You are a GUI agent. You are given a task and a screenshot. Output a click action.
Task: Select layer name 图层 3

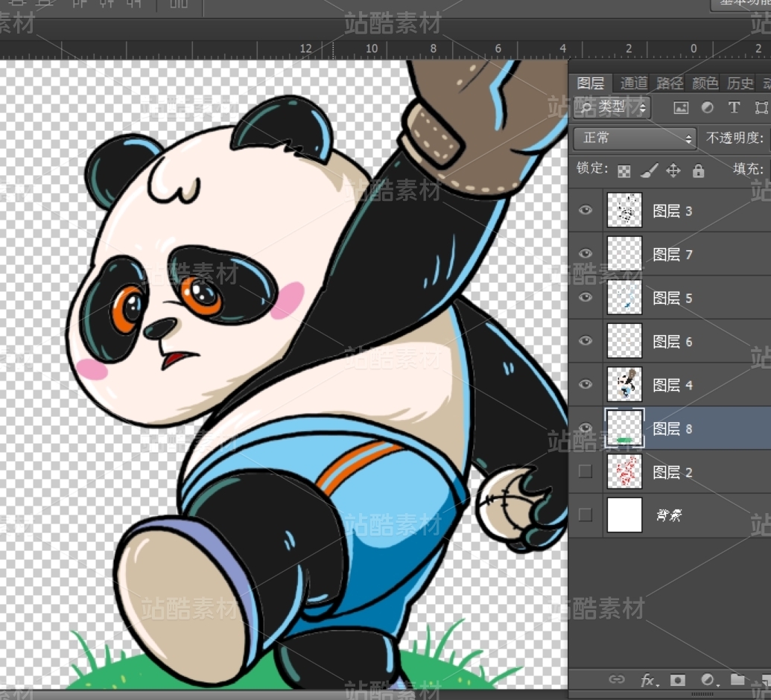pos(672,211)
